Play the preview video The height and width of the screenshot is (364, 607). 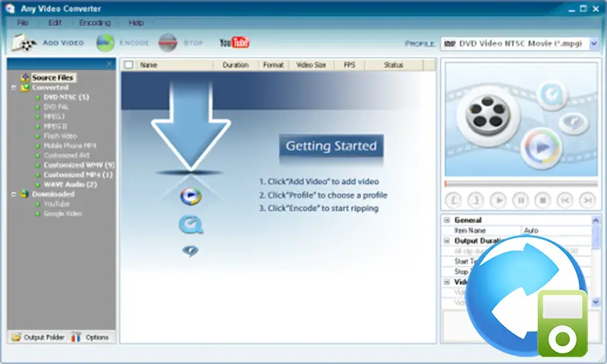pyautogui.click(x=498, y=200)
